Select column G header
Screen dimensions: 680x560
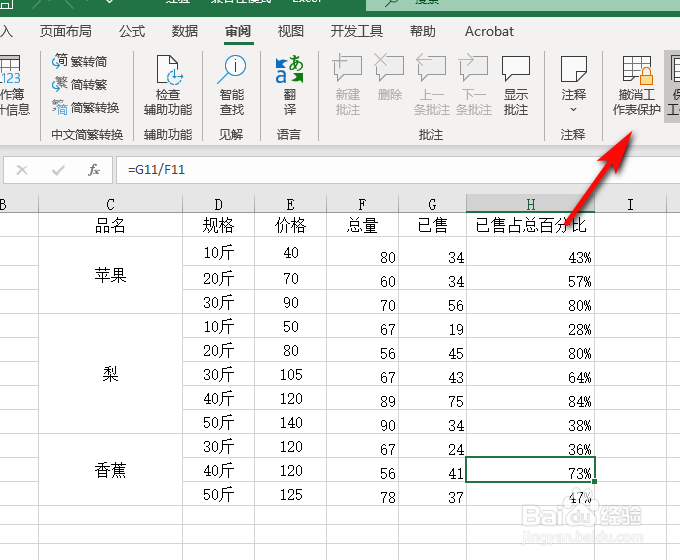click(432, 204)
